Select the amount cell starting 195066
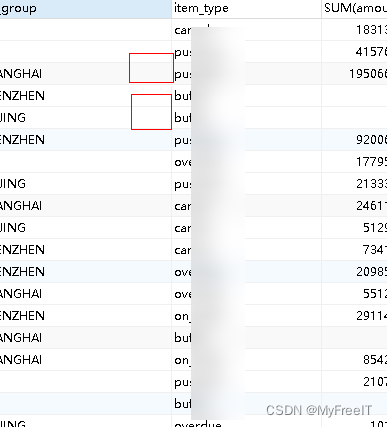Screen dimensions: 387x427 point(354,74)
